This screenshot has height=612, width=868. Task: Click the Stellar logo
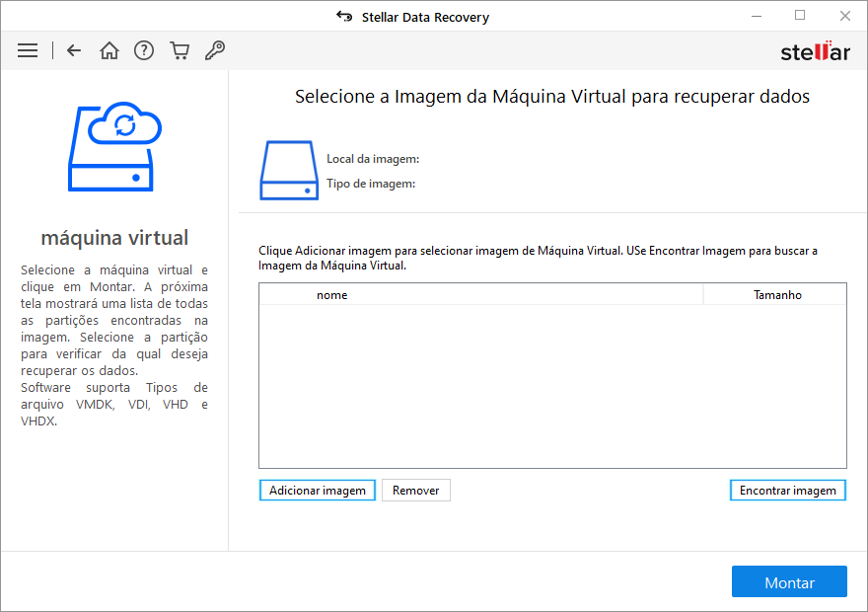pyautogui.click(x=815, y=51)
